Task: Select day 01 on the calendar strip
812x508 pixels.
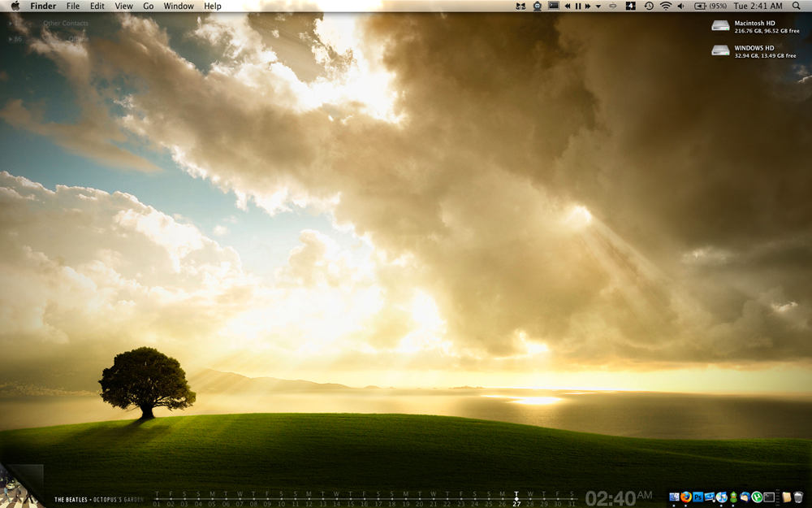Action: pos(157,500)
